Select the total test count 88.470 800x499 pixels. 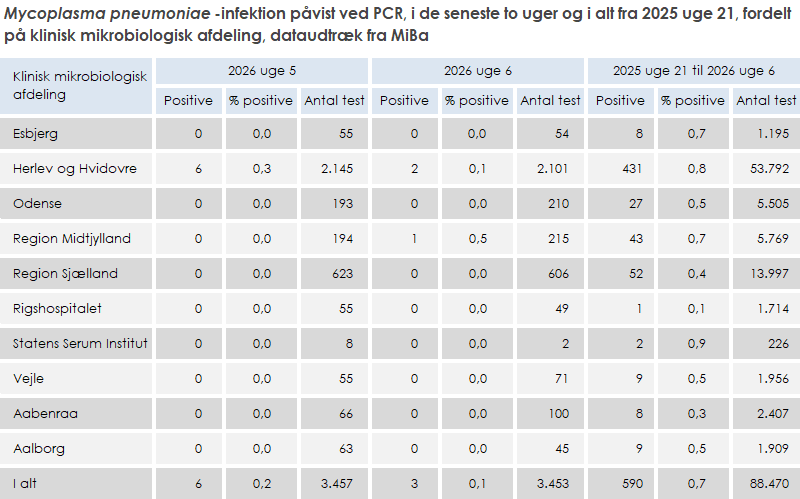(771, 484)
